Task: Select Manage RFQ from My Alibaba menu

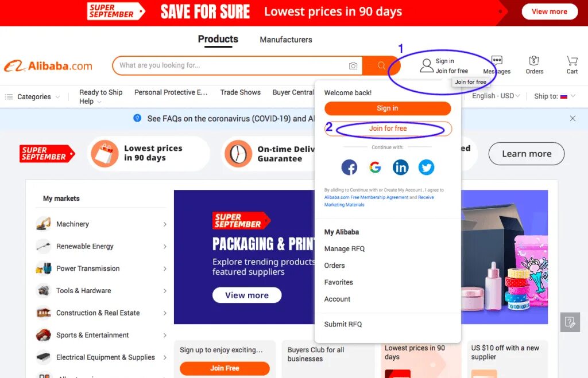Action: (345, 249)
